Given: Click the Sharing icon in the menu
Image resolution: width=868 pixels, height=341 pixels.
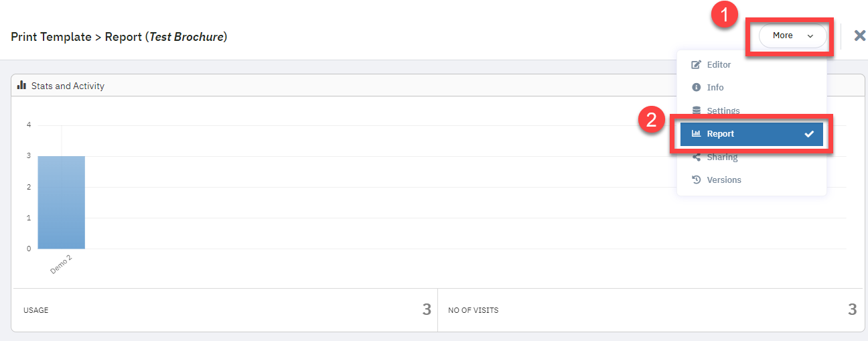Looking at the screenshot, I should (x=696, y=157).
